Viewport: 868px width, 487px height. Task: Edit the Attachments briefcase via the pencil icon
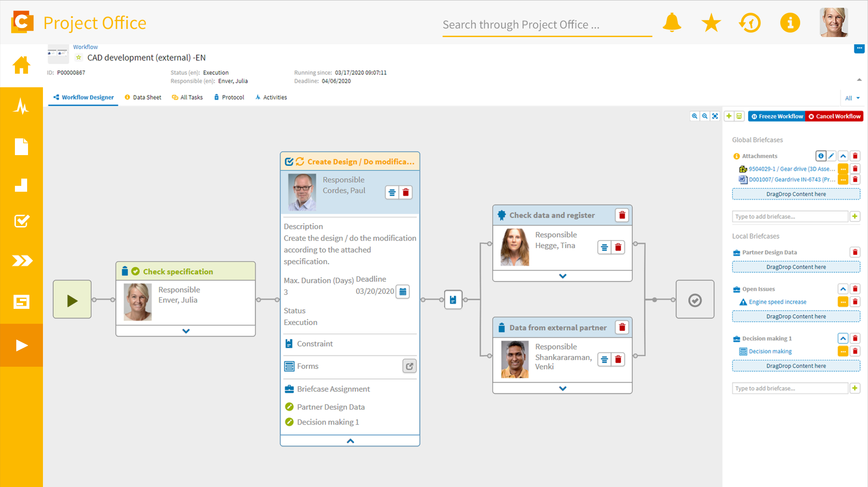pos(832,156)
